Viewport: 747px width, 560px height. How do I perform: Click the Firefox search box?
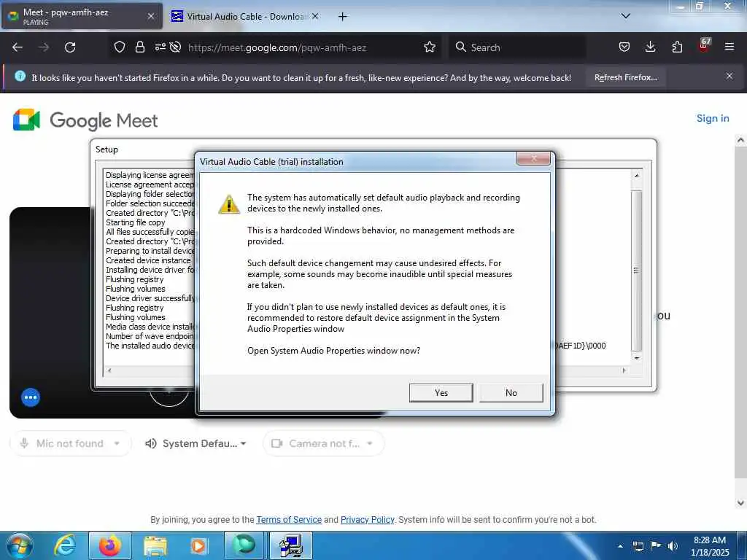[x=517, y=47]
